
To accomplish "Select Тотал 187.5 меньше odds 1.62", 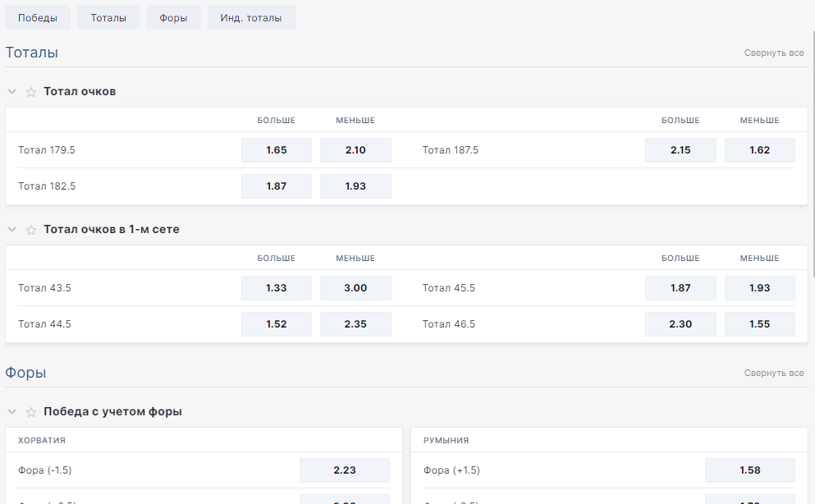I will coord(759,150).
